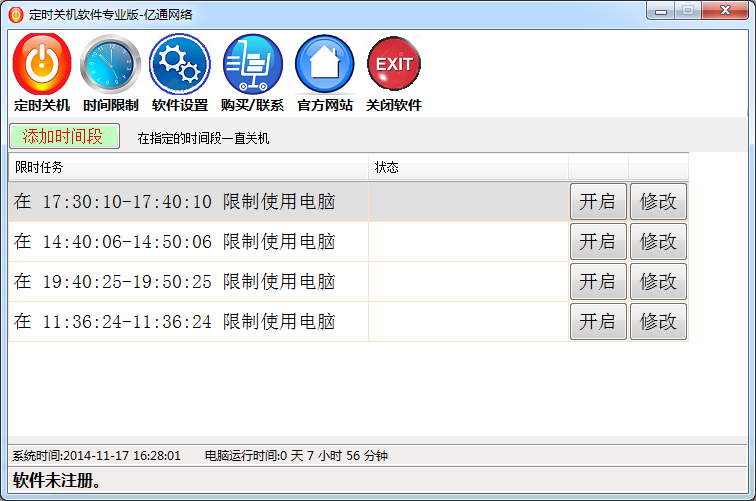The width and height of the screenshot is (756, 501).
Task: Click the 限时任务 column header
Action: tap(189, 167)
